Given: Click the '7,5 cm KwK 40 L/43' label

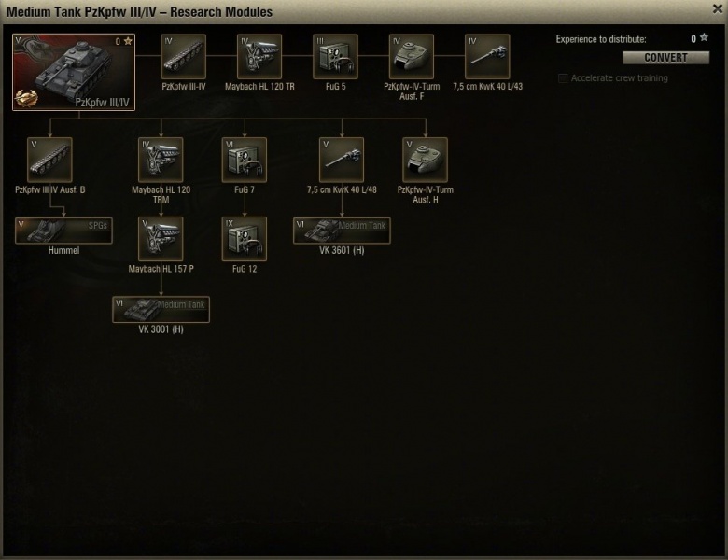Looking at the screenshot, I should click(487, 87).
